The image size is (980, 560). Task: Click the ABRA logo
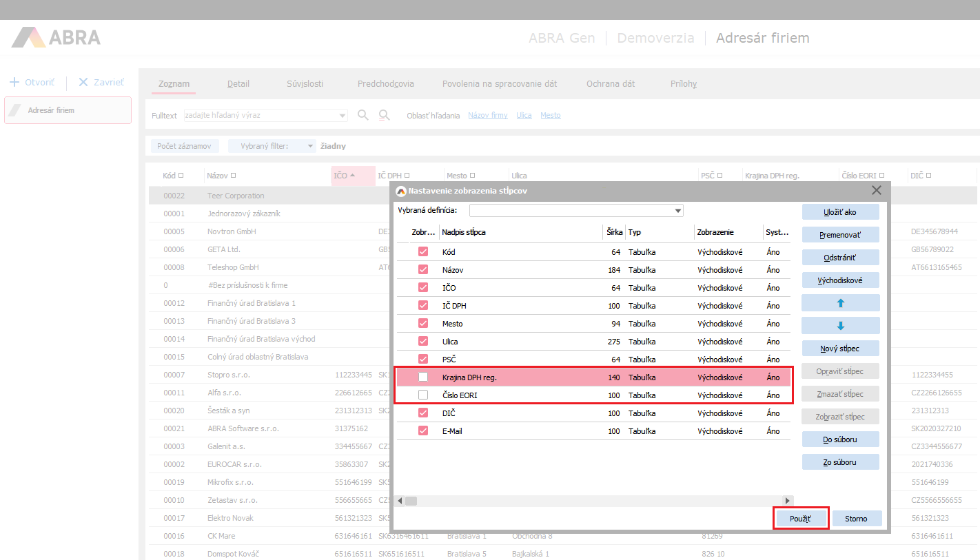57,37
